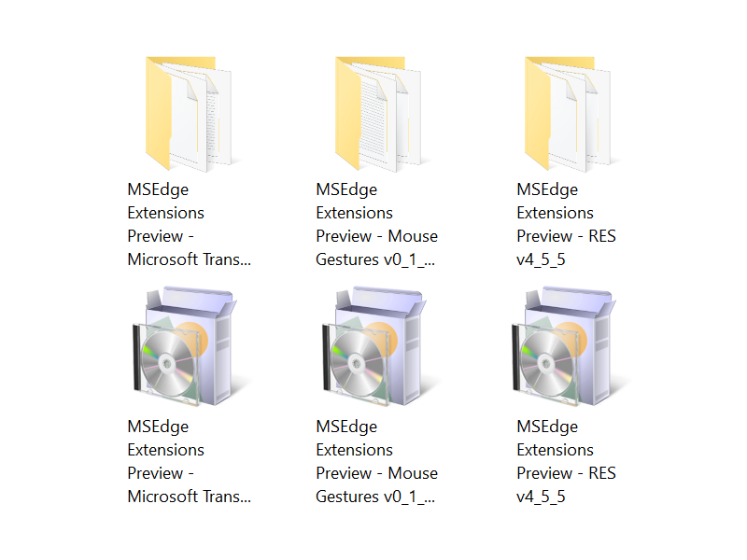Select the Mouse Gestures folder icon
This screenshot has width=747, height=560.
[x=378, y=114]
